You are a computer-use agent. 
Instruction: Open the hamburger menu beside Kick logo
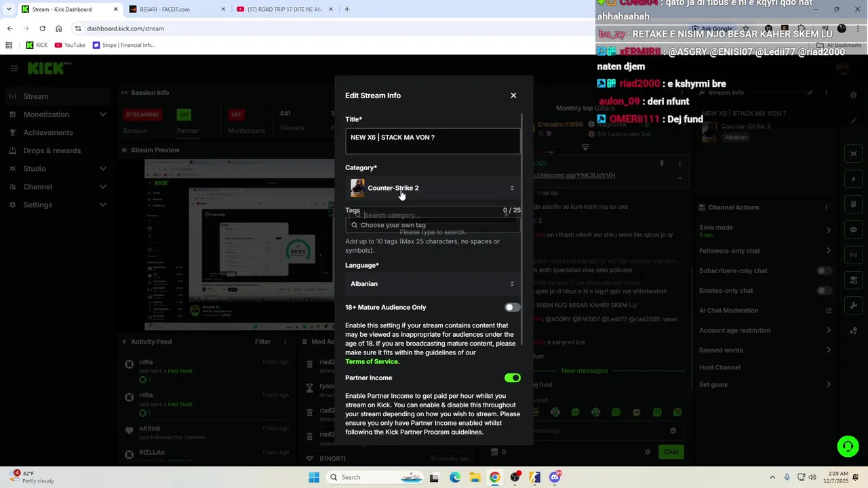[x=14, y=68]
